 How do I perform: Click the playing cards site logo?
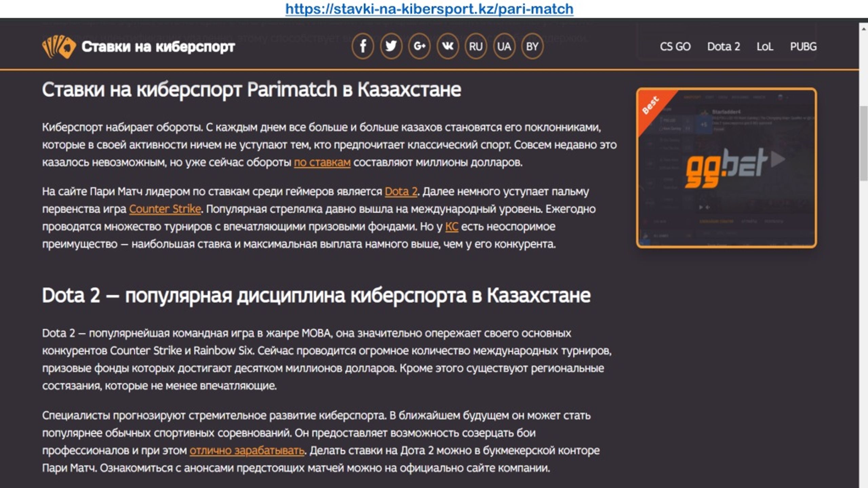pos(59,47)
